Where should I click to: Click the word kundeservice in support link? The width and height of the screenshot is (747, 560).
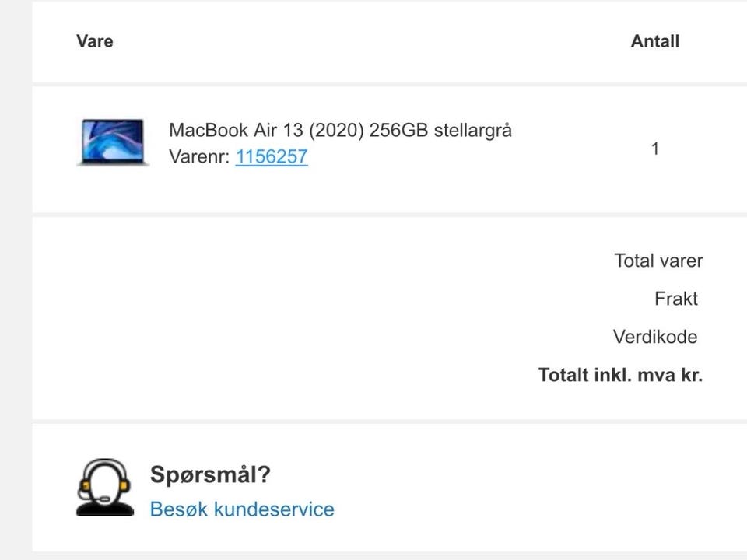pyautogui.click(x=274, y=509)
